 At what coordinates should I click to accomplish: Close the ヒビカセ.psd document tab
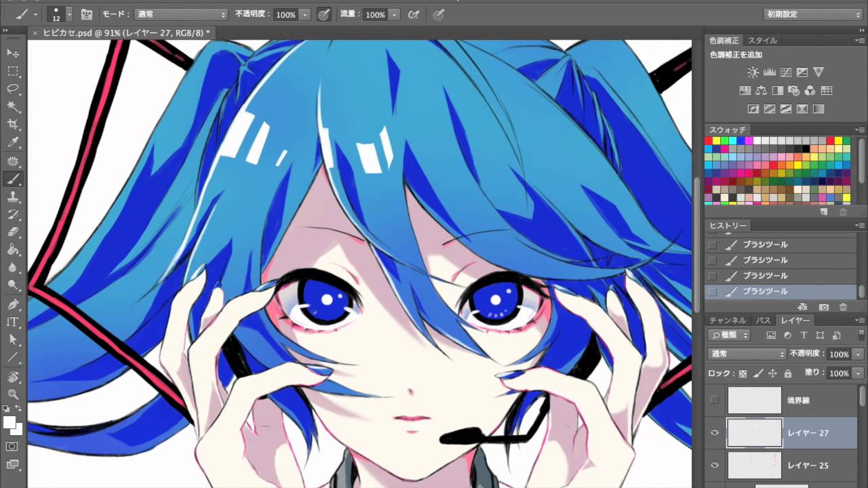35,32
